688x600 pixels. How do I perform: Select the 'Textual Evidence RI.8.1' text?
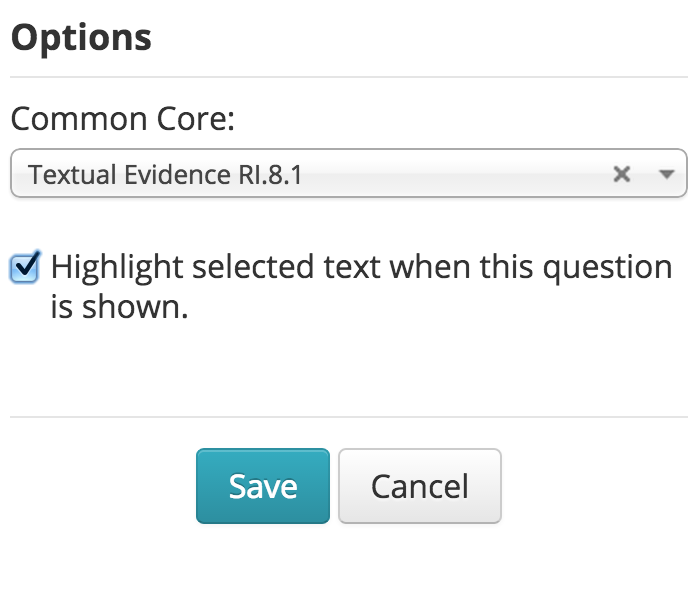pyautogui.click(x=166, y=175)
